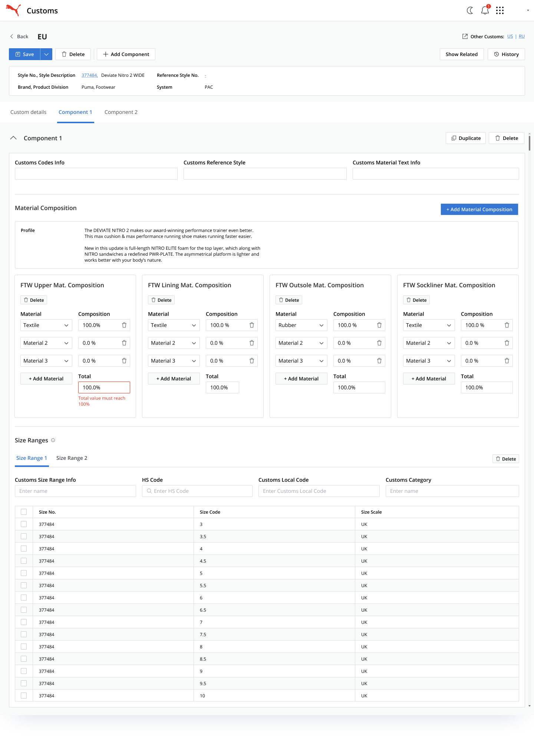
Task: Click info icon next to Size Ranges
Action: [x=53, y=440]
